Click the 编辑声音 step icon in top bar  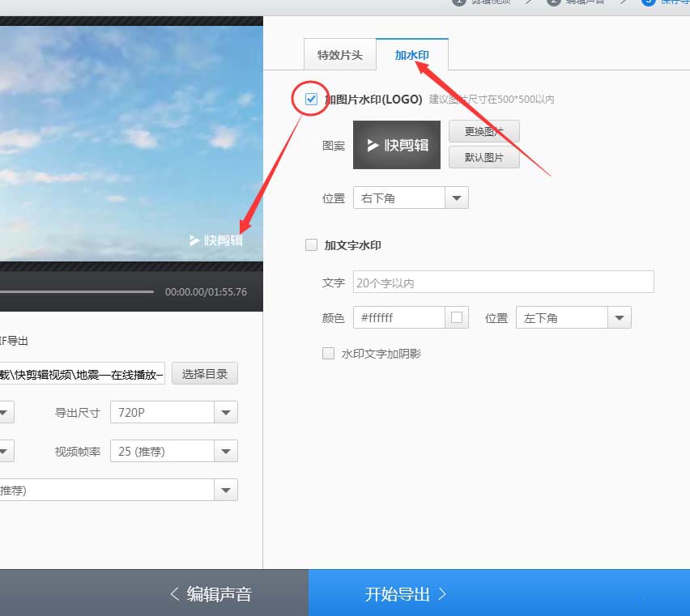(555, 2)
